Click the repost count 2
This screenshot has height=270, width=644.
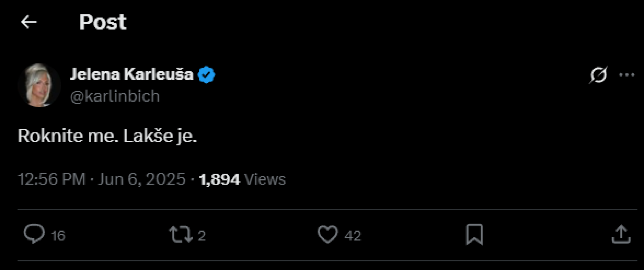202,236
